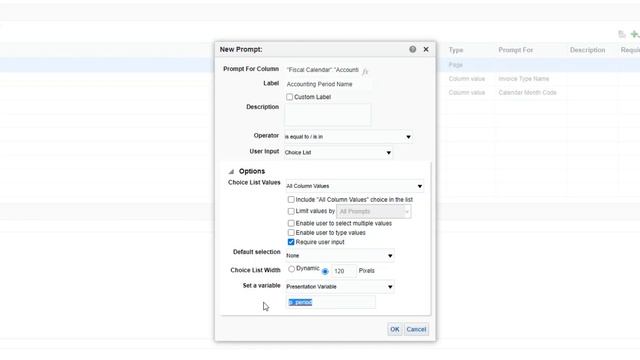Screen dimensions: 640x360
Task: Select the Invoice Type Name row
Action: click(x=524, y=79)
